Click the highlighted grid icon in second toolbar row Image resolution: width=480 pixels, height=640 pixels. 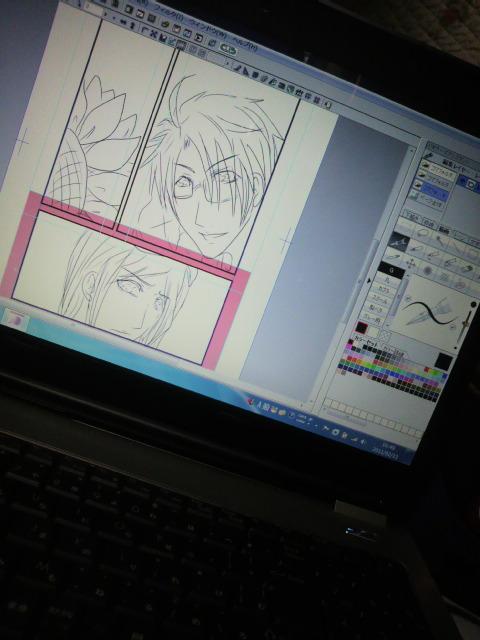click(x=181, y=45)
